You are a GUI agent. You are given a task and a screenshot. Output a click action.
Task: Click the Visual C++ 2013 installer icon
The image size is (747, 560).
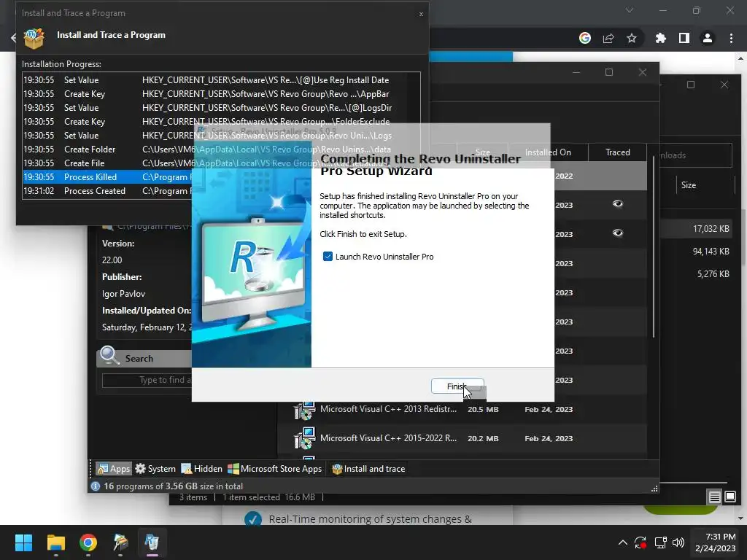[x=304, y=411]
